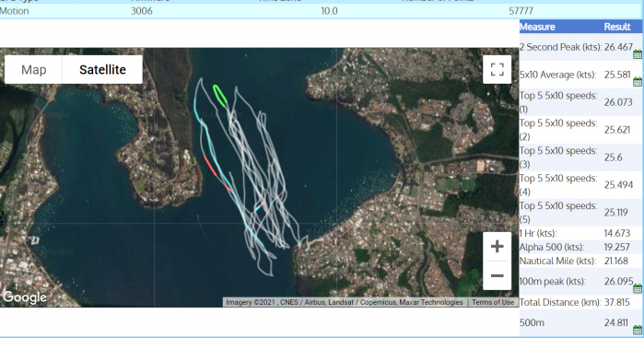Switch to Satellite view
Viewport: 644px width, 338px height.
tap(102, 70)
